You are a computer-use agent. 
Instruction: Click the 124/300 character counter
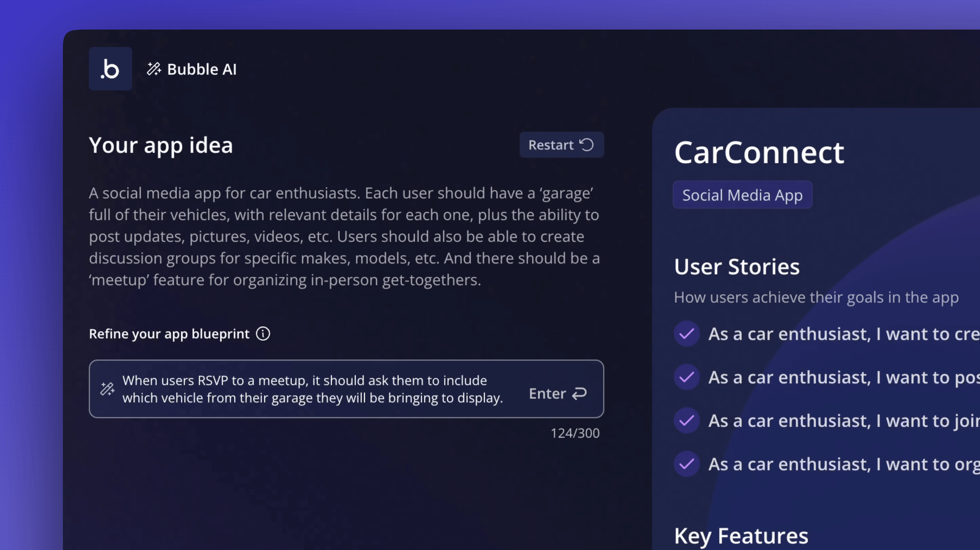pyautogui.click(x=575, y=433)
